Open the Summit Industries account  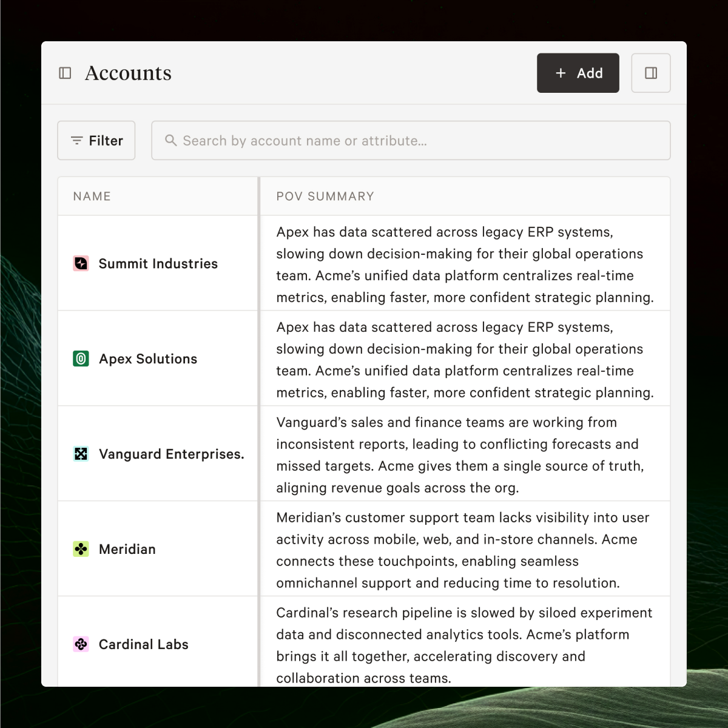tap(158, 263)
